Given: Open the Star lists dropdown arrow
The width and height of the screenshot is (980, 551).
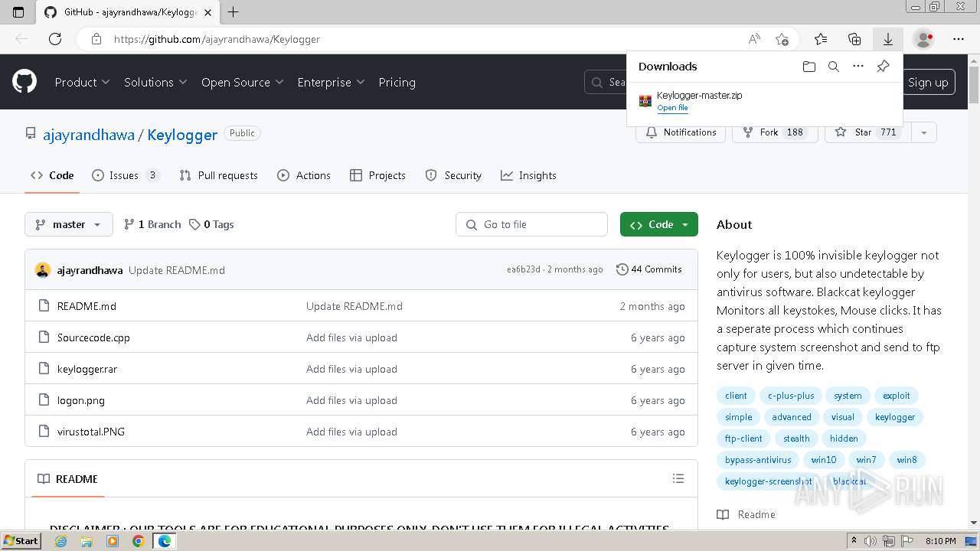Looking at the screenshot, I should [924, 132].
